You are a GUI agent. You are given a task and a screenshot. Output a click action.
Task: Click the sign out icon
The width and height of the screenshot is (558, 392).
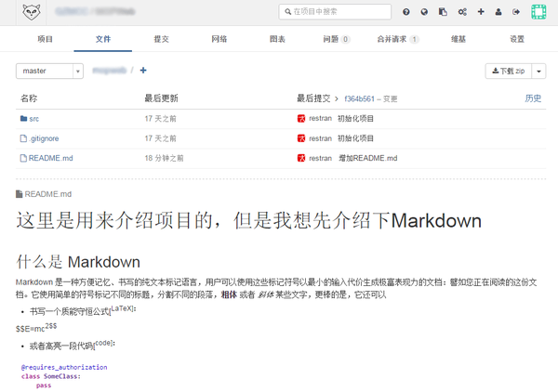pos(516,12)
